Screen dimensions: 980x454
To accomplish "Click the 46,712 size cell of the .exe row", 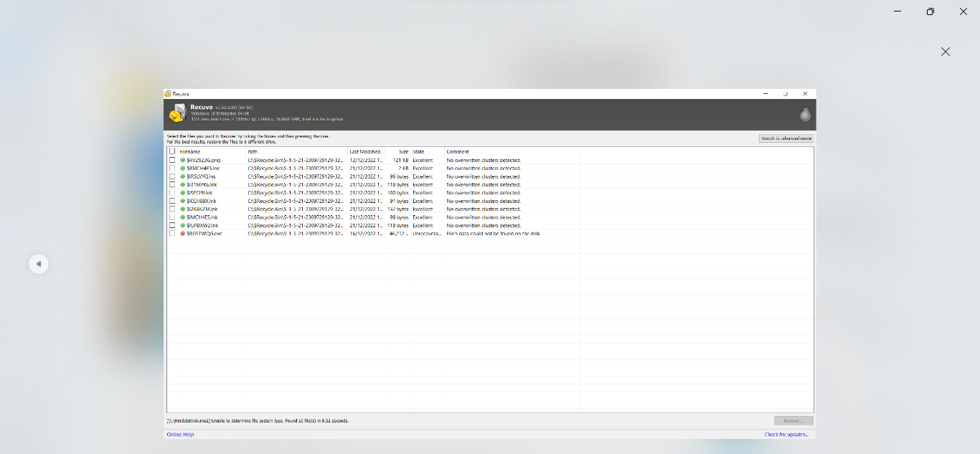I will point(399,233).
